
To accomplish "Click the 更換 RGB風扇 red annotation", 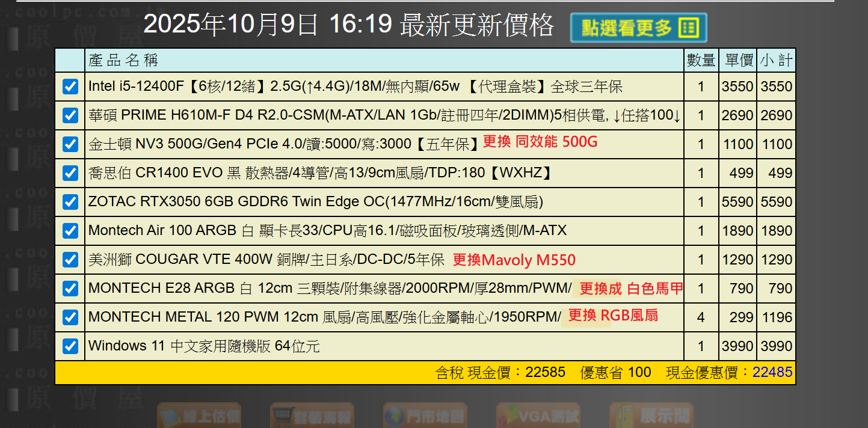I will point(612,316).
